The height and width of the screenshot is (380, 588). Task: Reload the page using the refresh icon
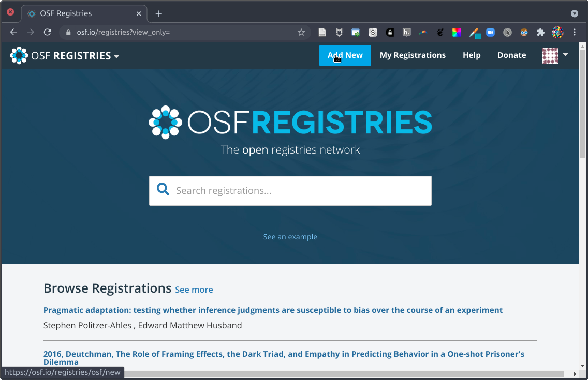coord(47,32)
